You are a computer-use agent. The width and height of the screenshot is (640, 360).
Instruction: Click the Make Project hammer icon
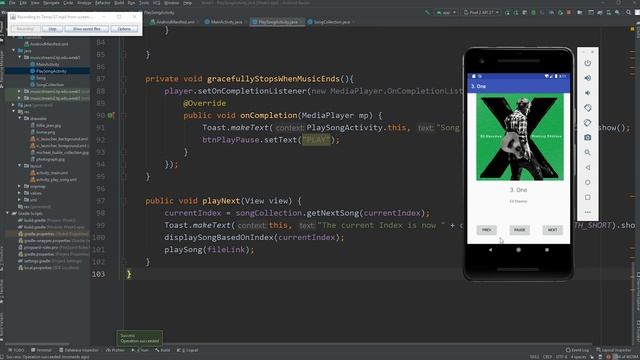point(427,13)
